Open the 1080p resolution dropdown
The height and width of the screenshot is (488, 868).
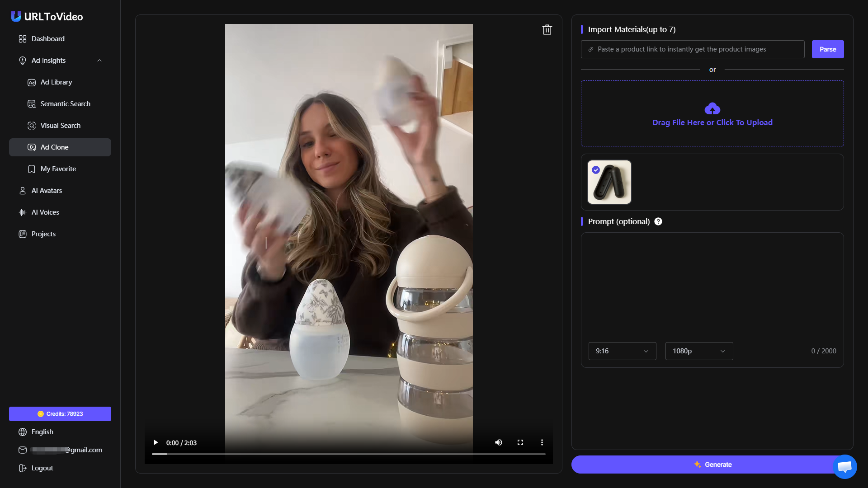coord(699,351)
